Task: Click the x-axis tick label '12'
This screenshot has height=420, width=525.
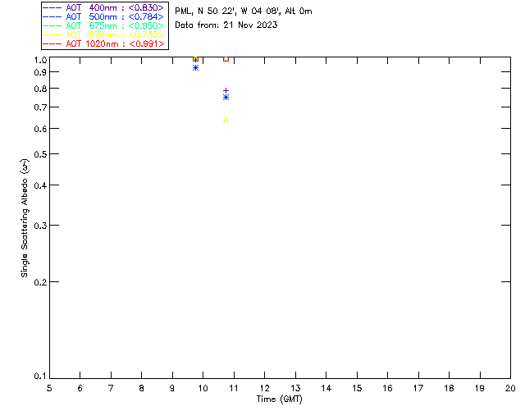Action: 264,388
